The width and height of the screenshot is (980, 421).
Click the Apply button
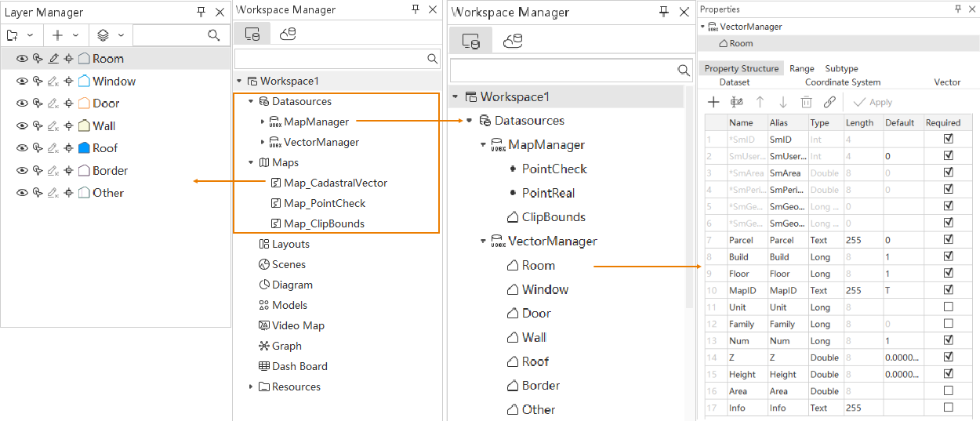click(x=873, y=103)
